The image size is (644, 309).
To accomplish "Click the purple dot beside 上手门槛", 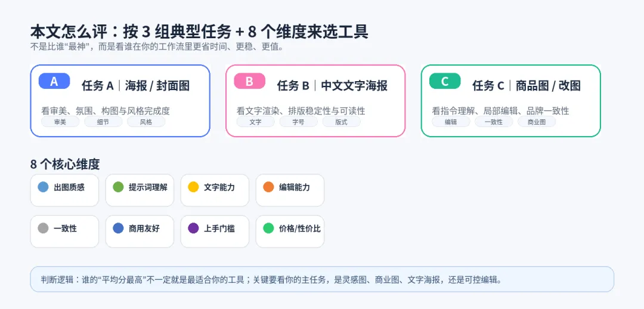I will click(x=193, y=228).
